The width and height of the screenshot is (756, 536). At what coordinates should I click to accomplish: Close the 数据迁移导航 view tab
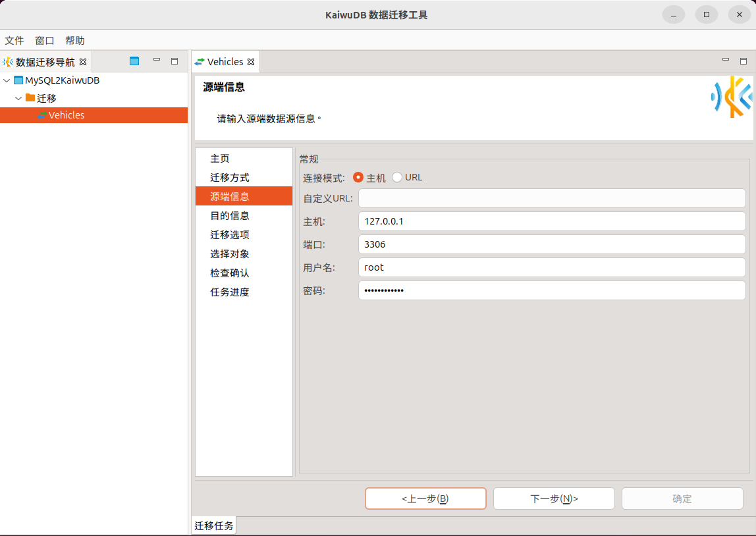(x=83, y=62)
